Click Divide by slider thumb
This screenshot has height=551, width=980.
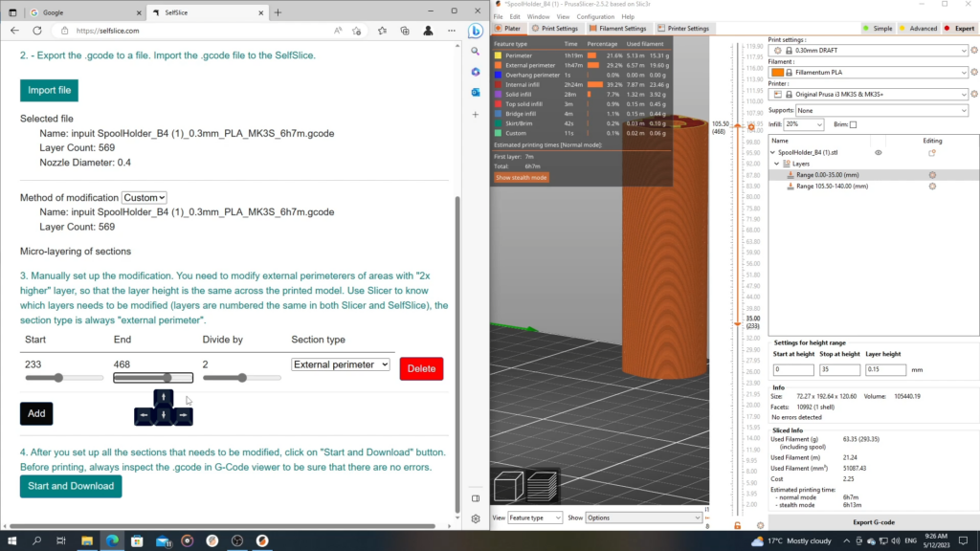242,378
